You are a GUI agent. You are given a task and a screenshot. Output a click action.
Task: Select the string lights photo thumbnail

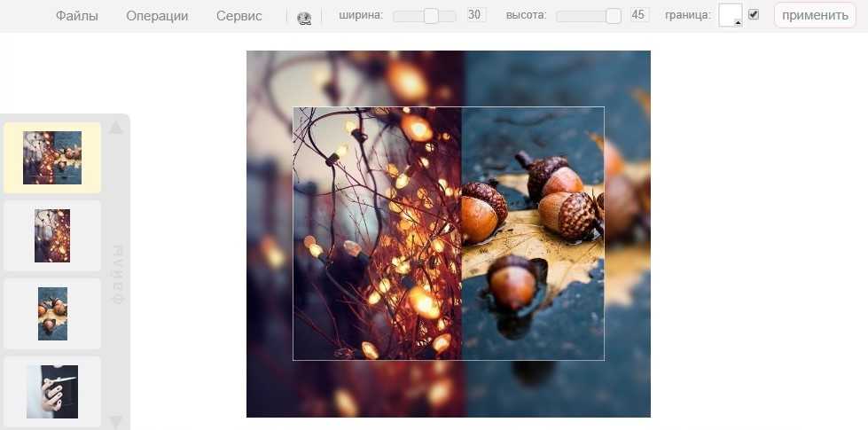tap(52, 236)
